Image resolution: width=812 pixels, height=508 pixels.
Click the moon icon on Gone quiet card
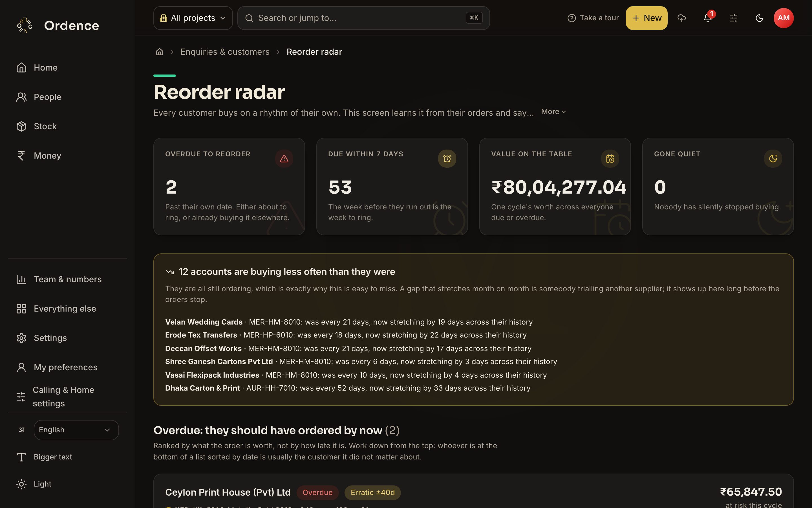[x=773, y=159]
